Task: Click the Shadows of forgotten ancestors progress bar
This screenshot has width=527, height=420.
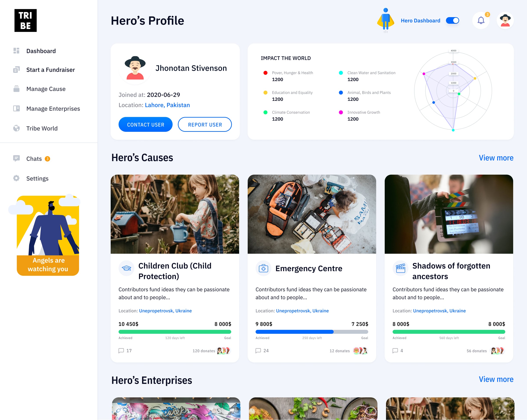Action: 449,332
